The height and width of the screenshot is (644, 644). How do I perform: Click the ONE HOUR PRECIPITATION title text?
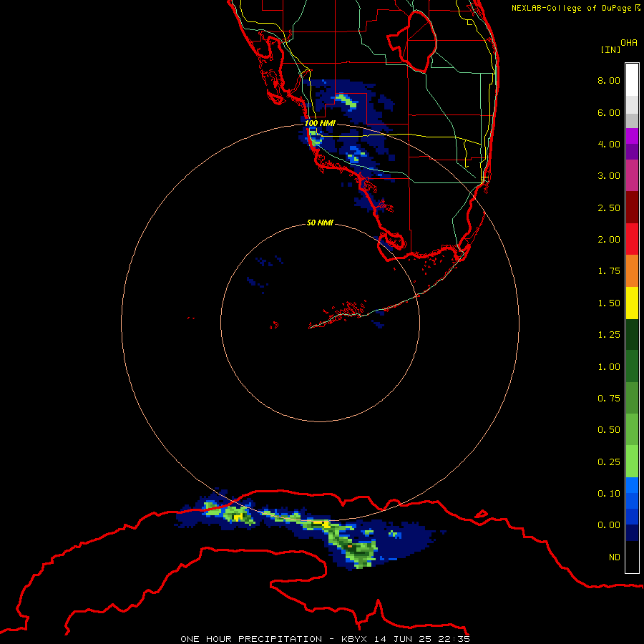(x=251, y=639)
